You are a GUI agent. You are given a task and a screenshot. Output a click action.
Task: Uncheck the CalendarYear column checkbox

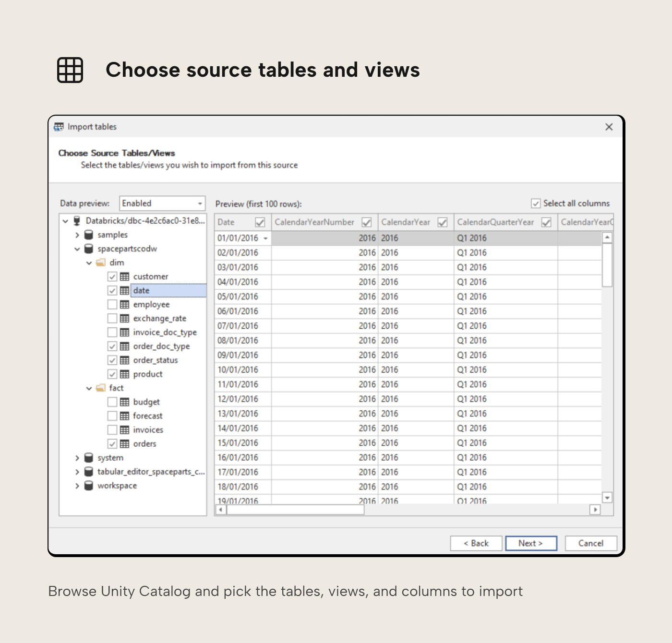tap(443, 222)
